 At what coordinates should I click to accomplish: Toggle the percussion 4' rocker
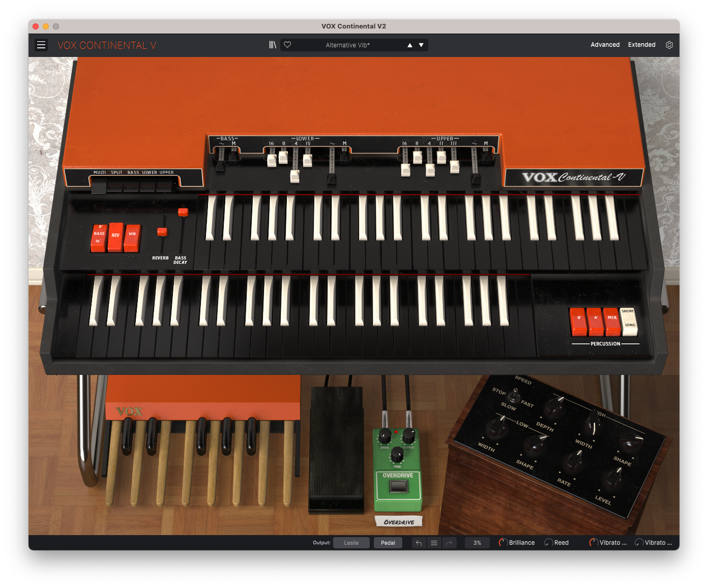pos(595,322)
